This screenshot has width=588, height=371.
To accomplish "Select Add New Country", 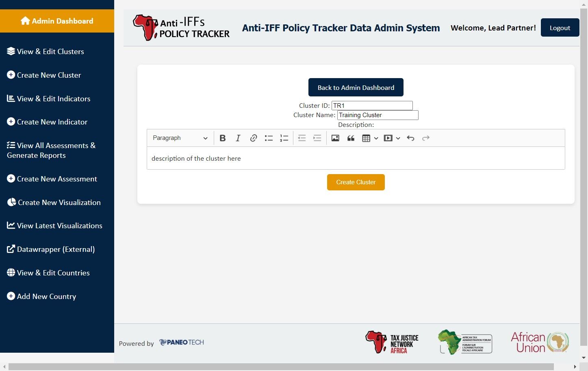I will click(x=41, y=297).
